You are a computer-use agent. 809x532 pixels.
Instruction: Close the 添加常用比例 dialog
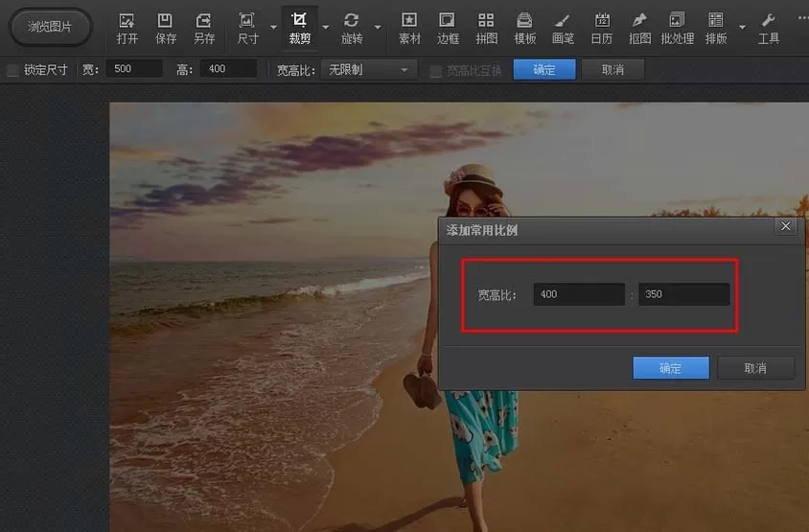coord(785,226)
